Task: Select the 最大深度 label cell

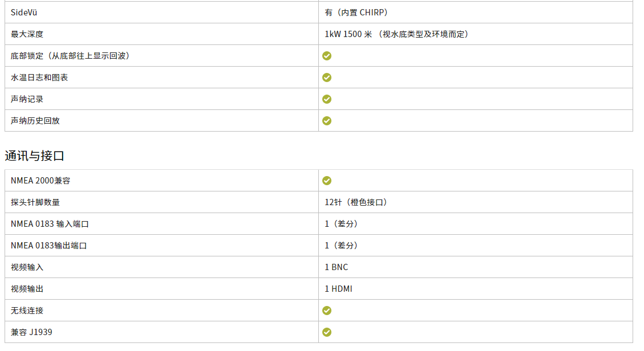Action: pos(27,34)
